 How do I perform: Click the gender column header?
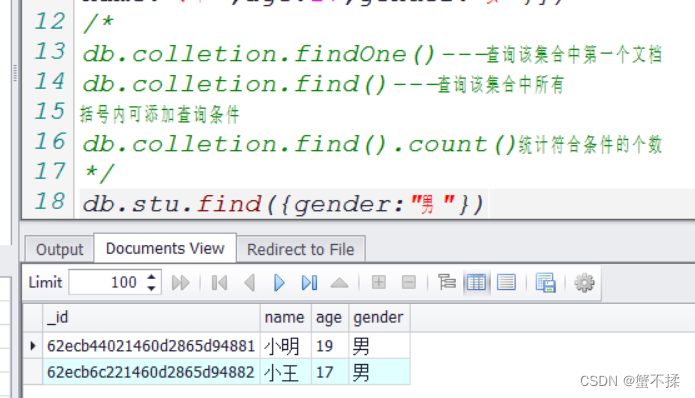[379, 317]
